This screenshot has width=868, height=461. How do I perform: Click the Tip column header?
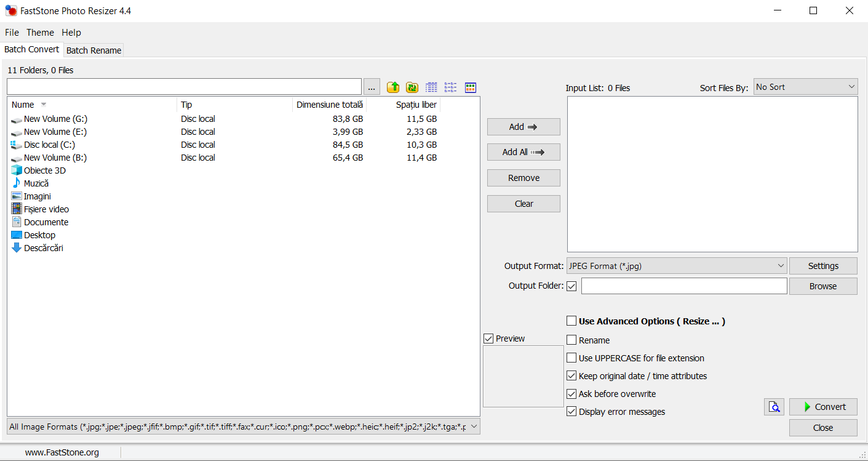234,105
